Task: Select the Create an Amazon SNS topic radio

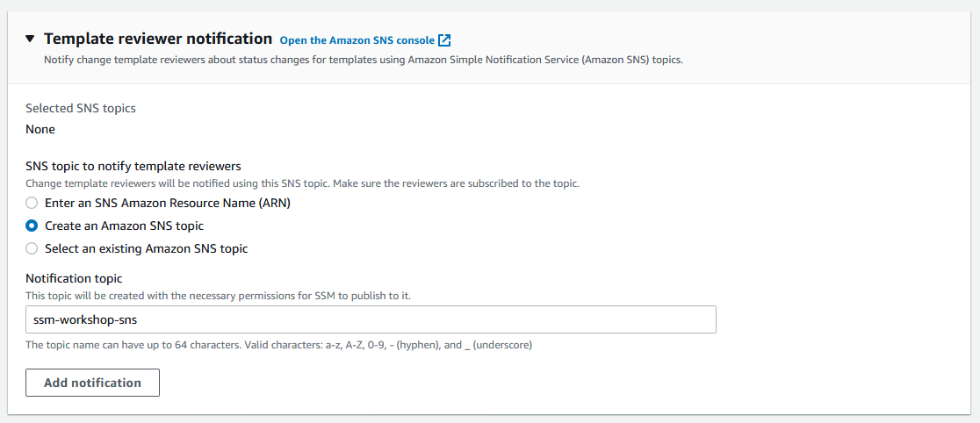Action: click(x=32, y=226)
